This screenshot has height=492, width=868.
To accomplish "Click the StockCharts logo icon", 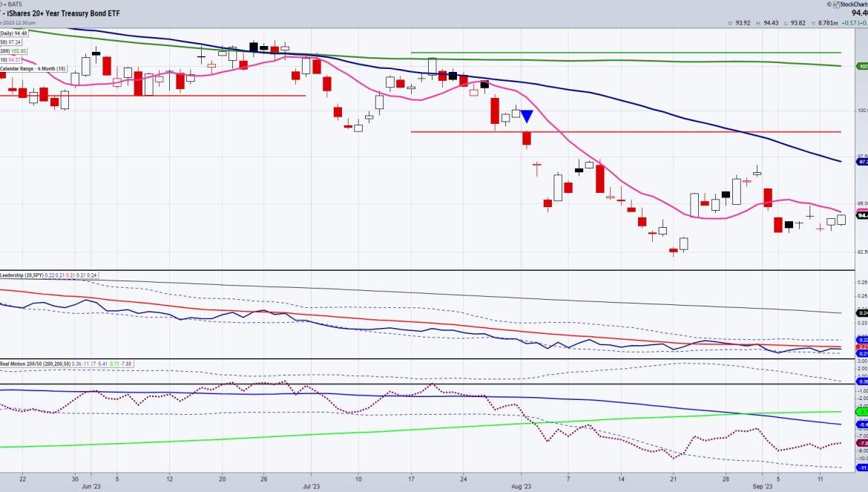I will pyautogui.click(x=835, y=4).
